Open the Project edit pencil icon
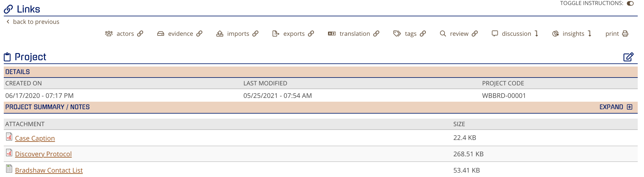Viewport: 644px width, 177px height. (628, 57)
